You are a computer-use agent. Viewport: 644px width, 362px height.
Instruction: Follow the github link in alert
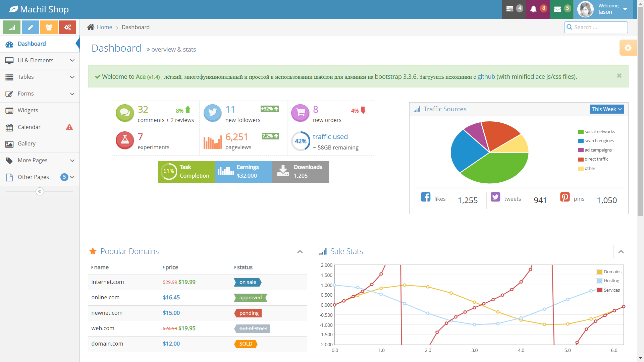[x=486, y=76]
